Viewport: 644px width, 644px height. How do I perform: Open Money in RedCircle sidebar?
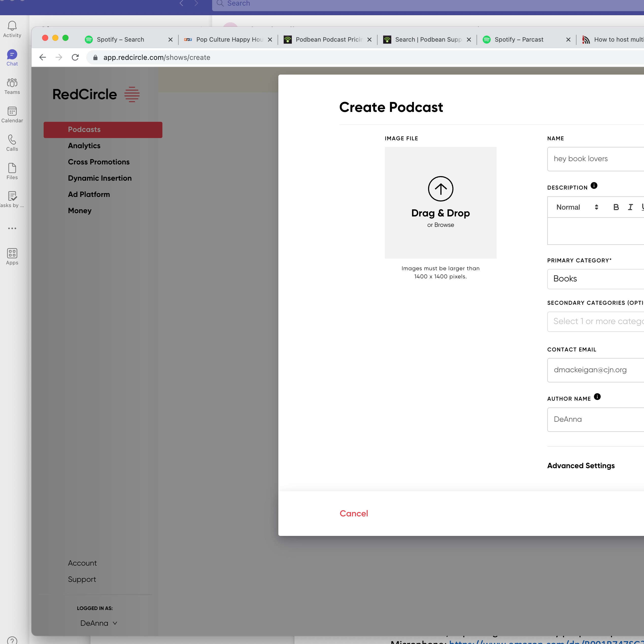coord(80,211)
